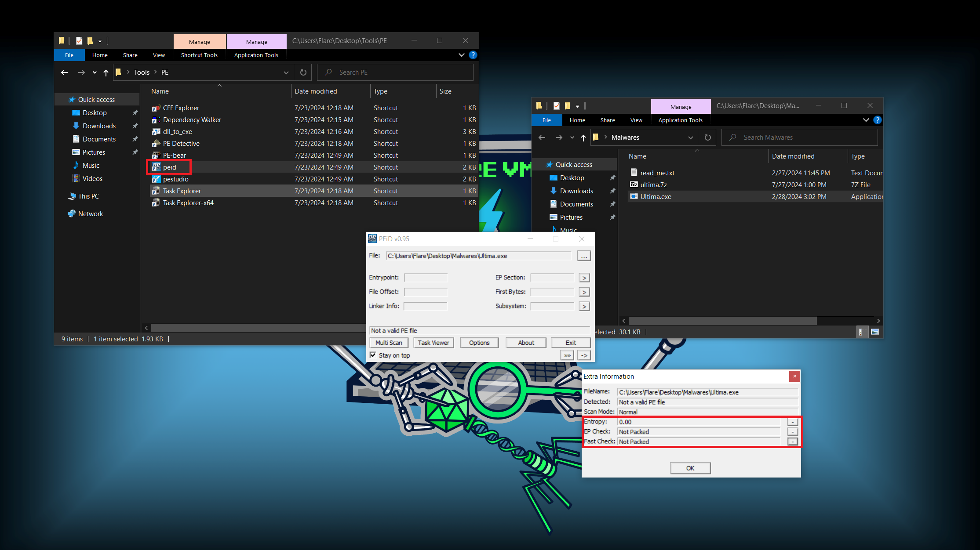Open PEiD Options
This screenshot has height=550, width=980.
(x=479, y=343)
